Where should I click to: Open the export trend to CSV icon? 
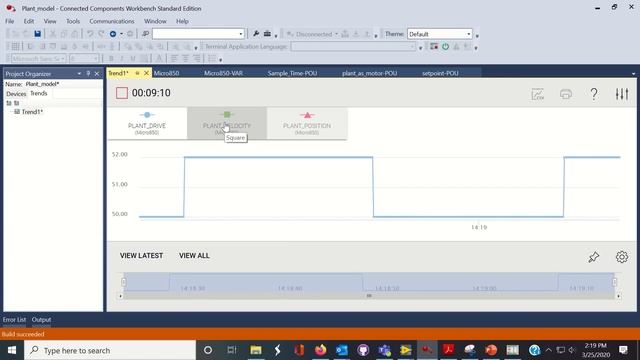538,94
